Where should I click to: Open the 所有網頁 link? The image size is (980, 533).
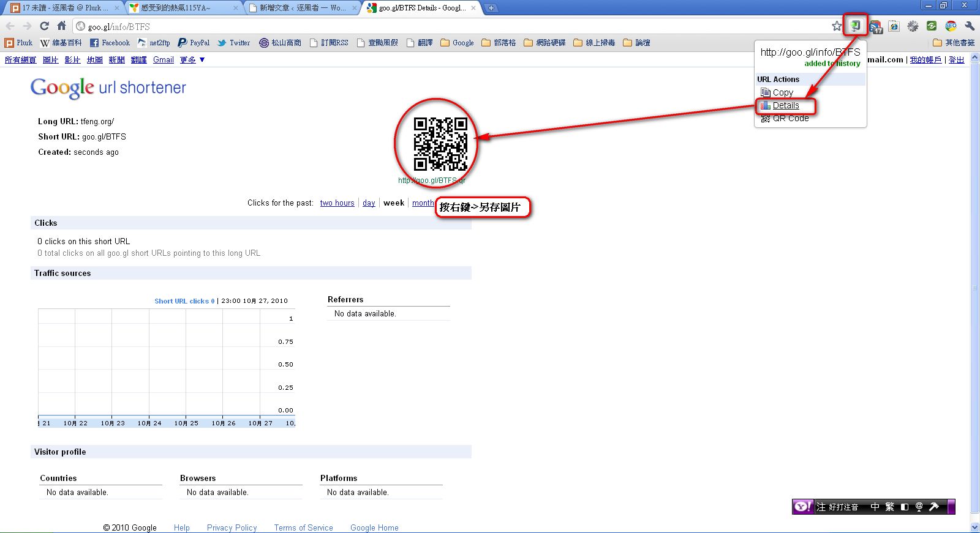[x=20, y=60]
